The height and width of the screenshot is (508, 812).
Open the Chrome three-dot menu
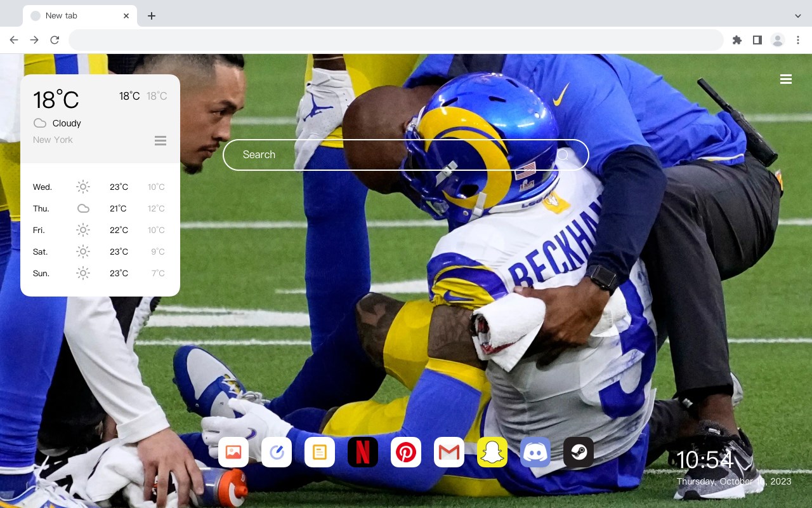[798, 40]
